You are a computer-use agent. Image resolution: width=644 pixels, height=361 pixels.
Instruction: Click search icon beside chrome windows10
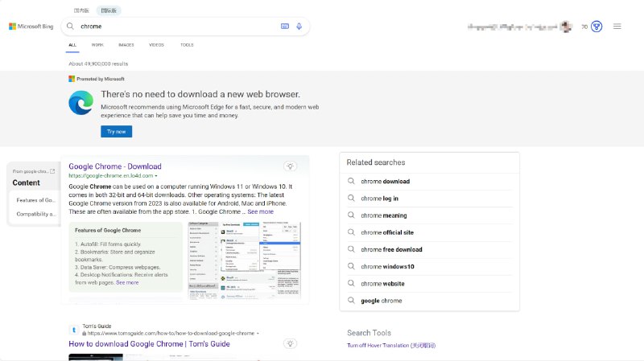(x=351, y=266)
